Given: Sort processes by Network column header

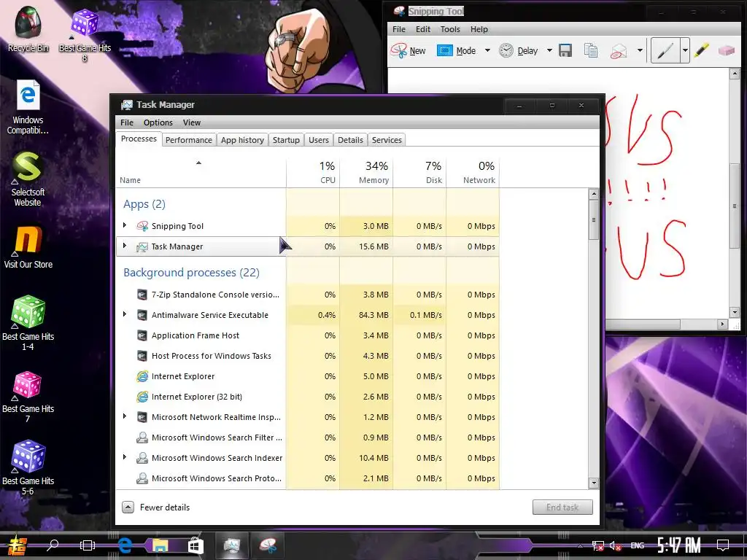Looking at the screenshot, I should tap(473, 172).
